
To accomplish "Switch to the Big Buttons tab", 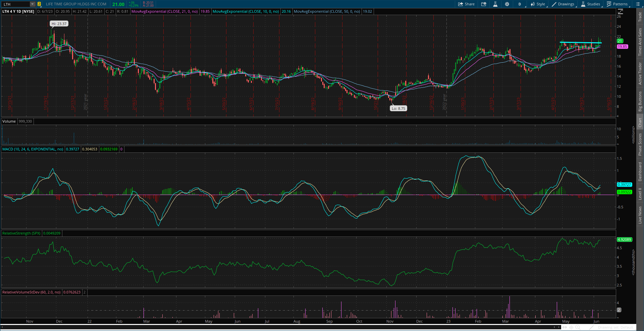I will pyautogui.click(x=640, y=101).
